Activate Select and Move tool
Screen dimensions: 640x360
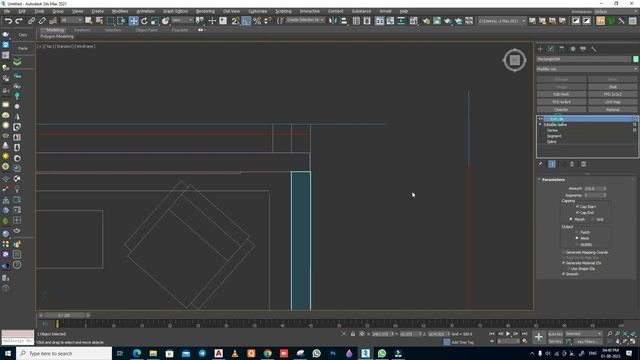[133, 21]
